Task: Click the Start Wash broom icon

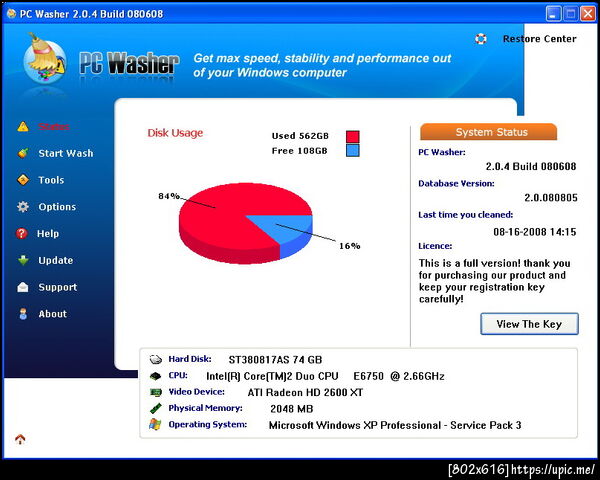Action: click(x=23, y=153)
